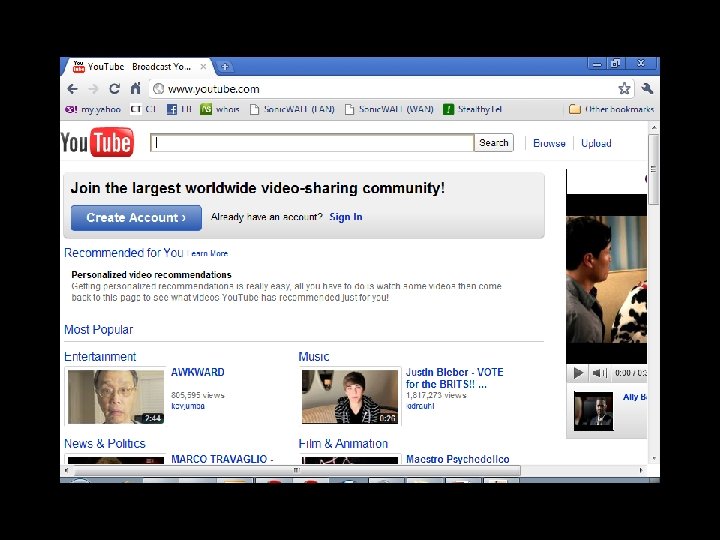The width and height of the screenshot is (720, 540).
Task: Open the News & Politics category
Action: pyautogui.click(x=105, y=444)
